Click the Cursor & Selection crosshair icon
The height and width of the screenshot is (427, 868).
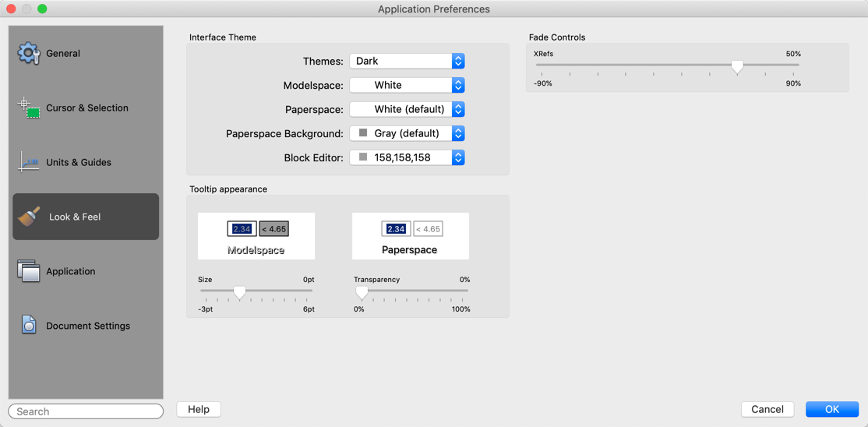pos(29,108)
